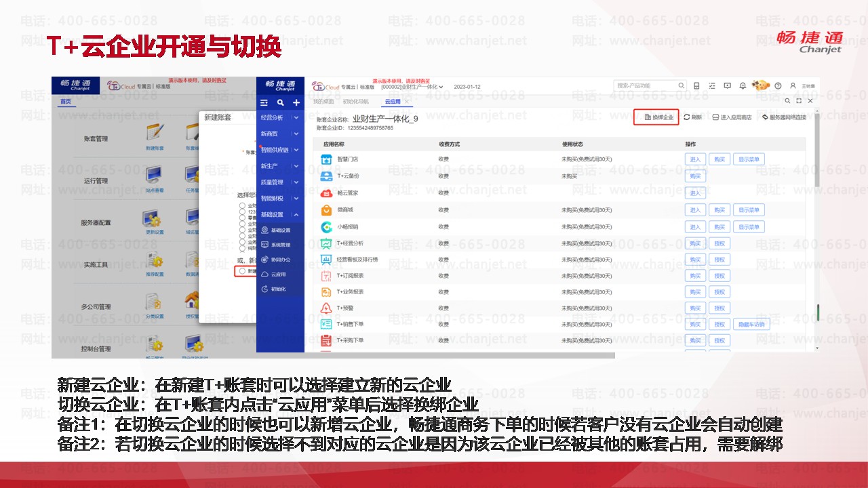Viewport: 868px width, 488px height.
Task: Click the T+经营分析 app icon
Action: pyautogui.click(x=325, y=243)
